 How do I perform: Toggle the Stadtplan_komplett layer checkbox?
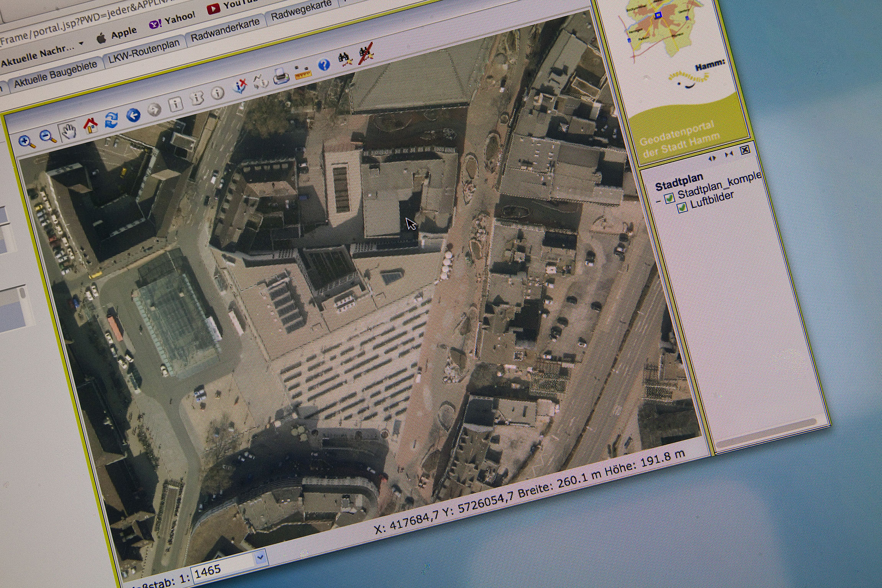[x=669, y=198]
